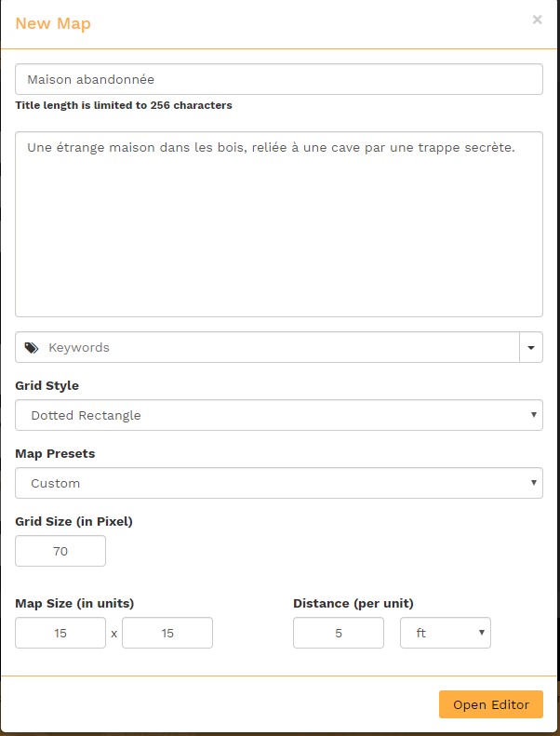Select the Grid Size pixel field

60,551
